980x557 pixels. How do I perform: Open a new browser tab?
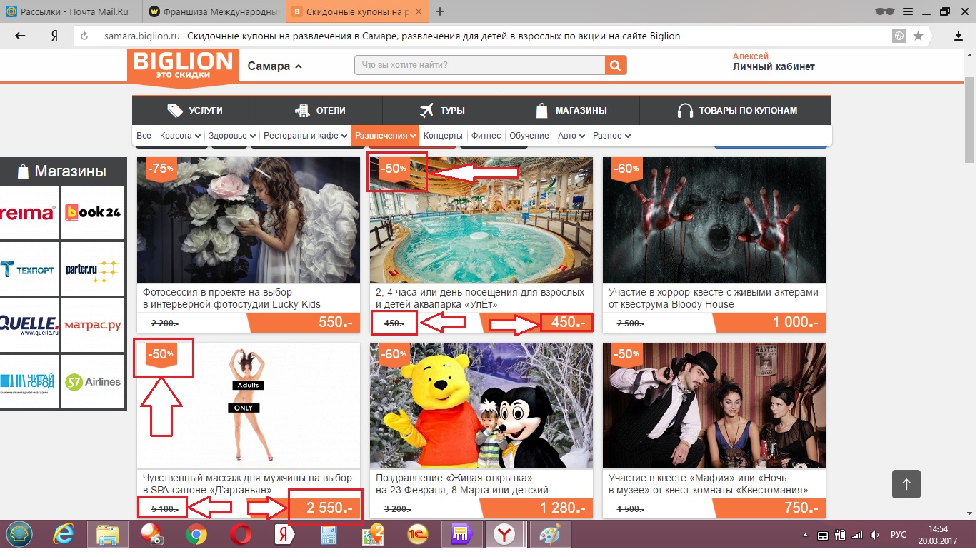coord(440,11)
